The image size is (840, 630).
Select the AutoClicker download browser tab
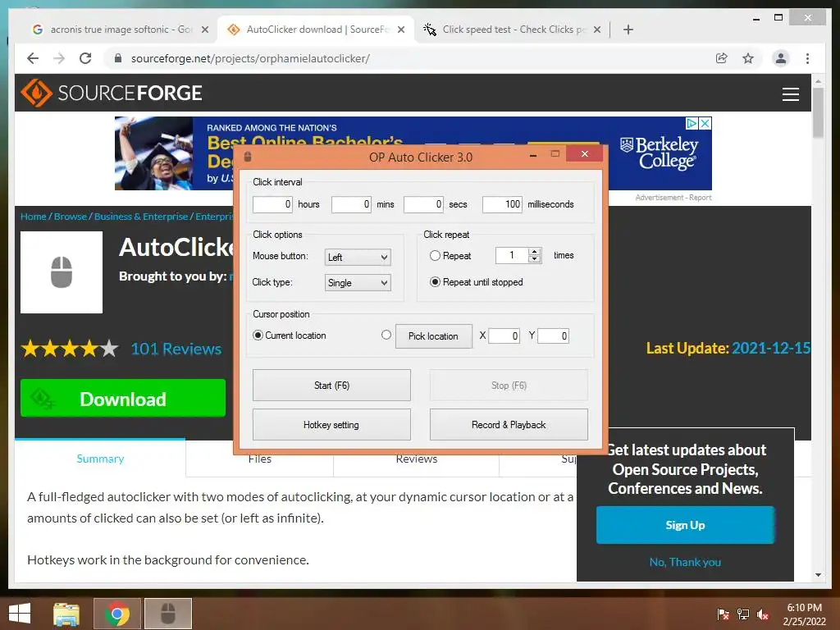[315, 30]
